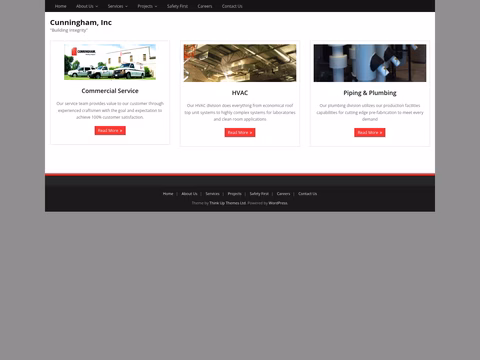Expand the Projects dropdown in top navigation
Image resolution: width=480 pixels, height=360 pixels.
[147, 6]
